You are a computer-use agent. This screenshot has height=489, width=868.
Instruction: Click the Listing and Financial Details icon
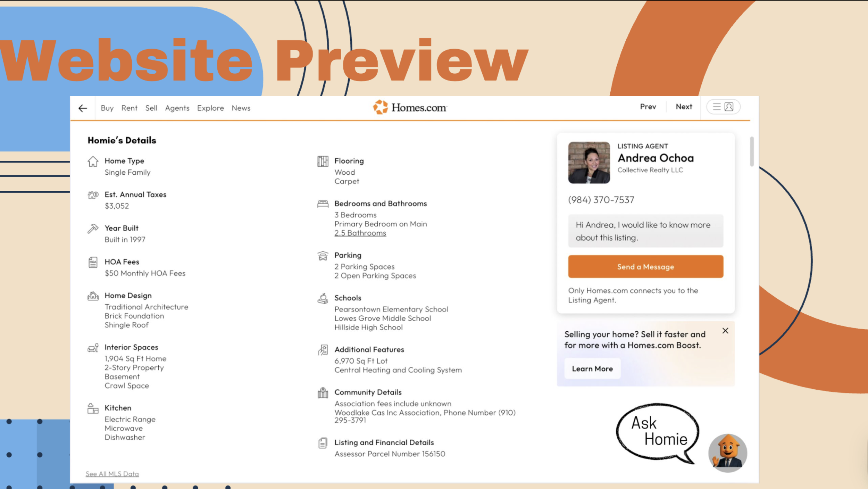point(323,443)
